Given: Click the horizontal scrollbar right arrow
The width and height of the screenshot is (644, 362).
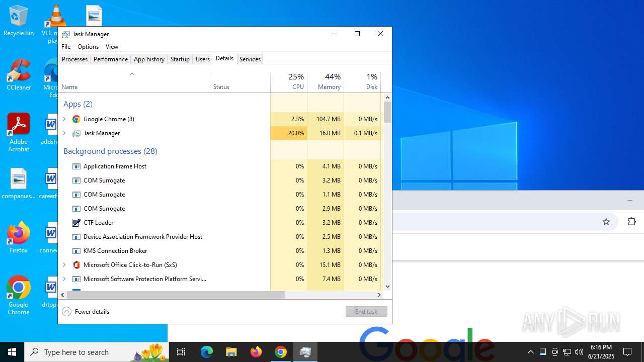Looking at the screenshot, I should [379, 295].
